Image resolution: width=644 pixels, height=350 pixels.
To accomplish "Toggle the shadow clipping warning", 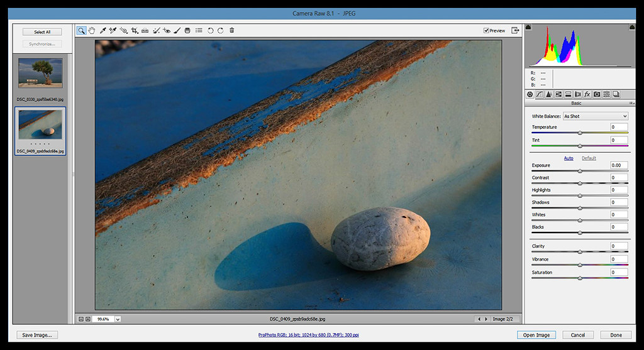I will (528, 27).
